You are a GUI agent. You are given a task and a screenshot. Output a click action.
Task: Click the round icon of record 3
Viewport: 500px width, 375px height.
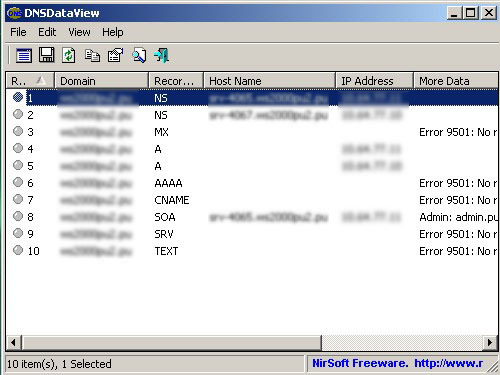click(18, 131)
